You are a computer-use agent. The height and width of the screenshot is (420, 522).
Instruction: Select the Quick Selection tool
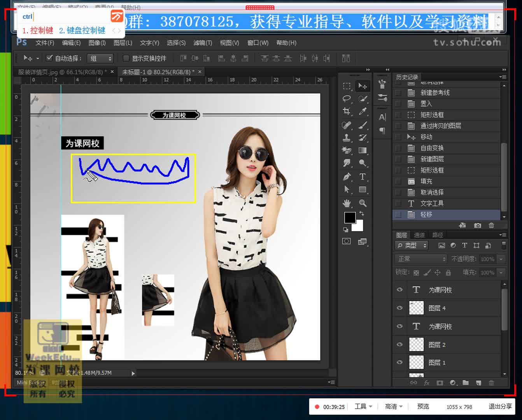363,99
